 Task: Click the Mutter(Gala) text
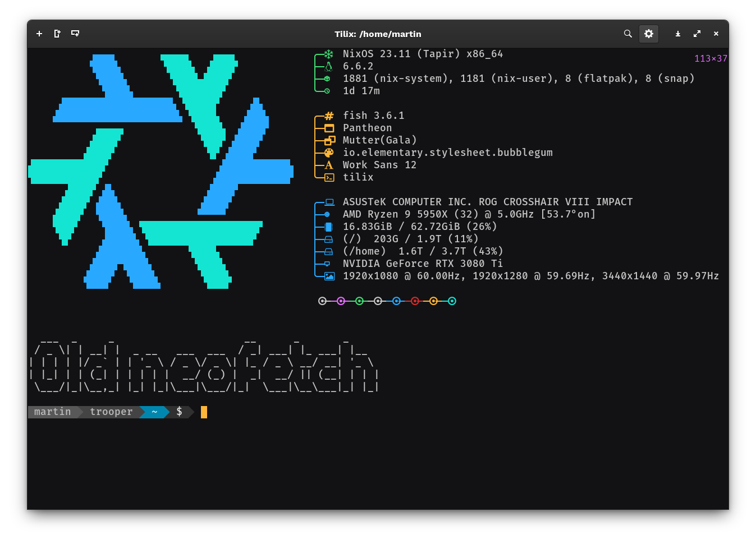[380, 141]
